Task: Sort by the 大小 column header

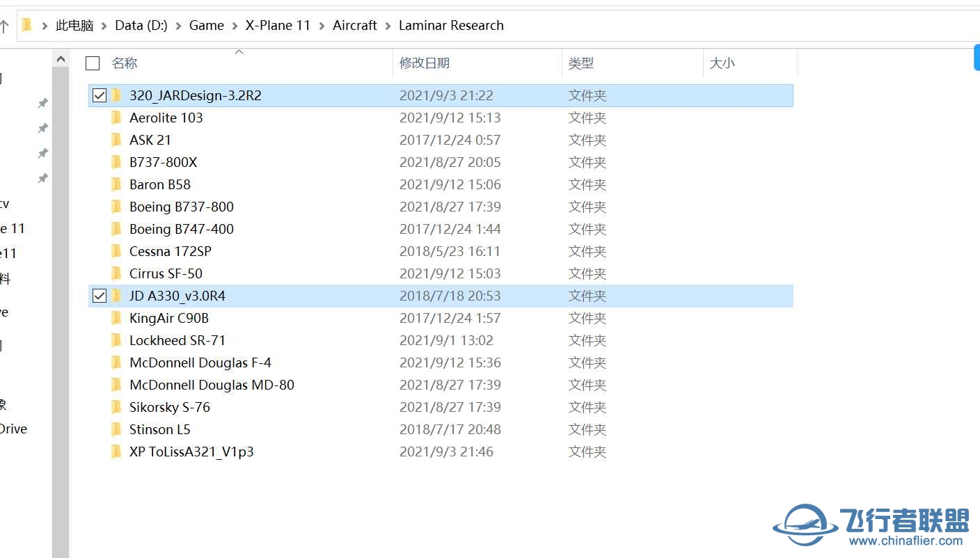Action: coord(722,63)
